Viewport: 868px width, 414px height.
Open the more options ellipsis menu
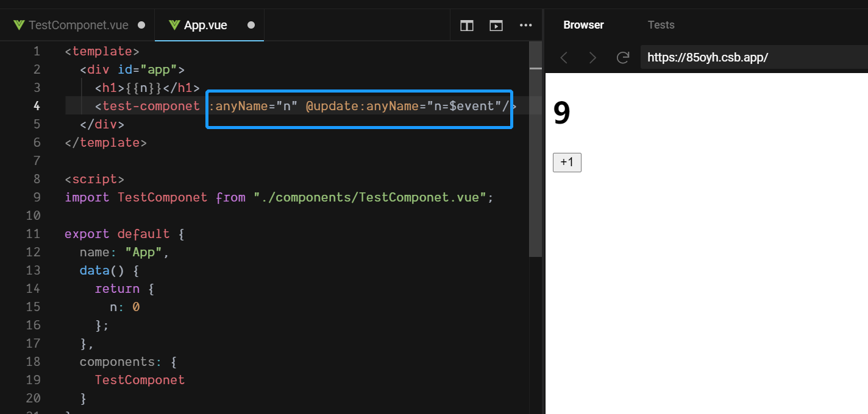(525, 26)
